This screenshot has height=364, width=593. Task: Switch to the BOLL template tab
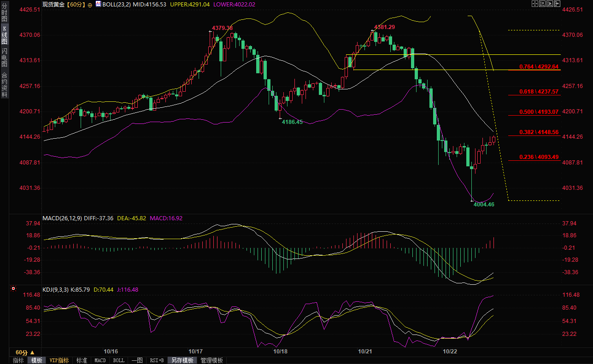(x=118, y=360)
